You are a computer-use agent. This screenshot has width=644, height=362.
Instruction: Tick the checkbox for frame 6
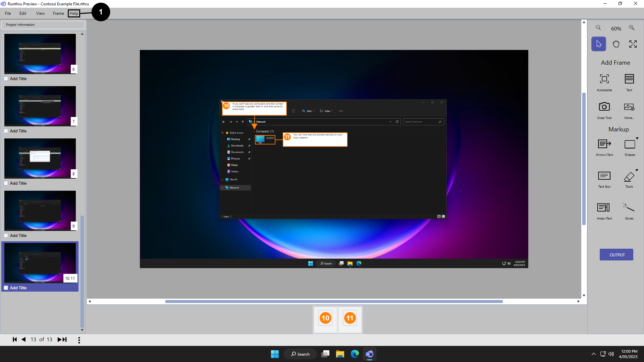6,79
